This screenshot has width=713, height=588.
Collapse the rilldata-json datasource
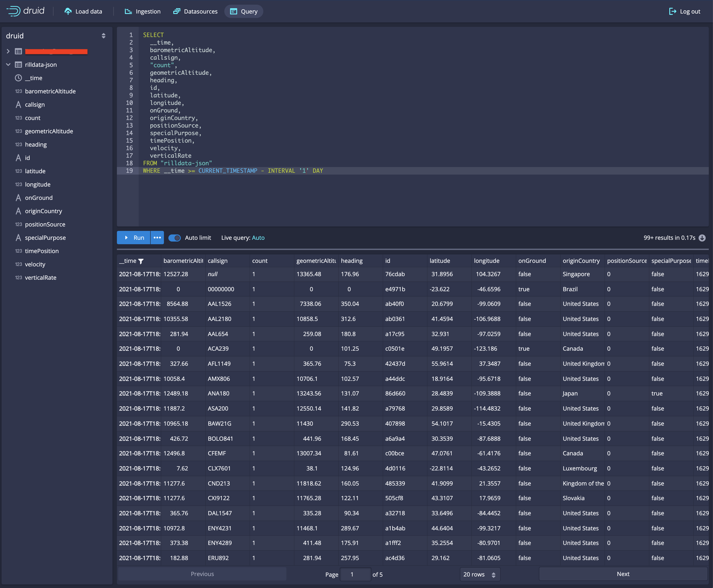pyautogui.click(x=8, y=65)
